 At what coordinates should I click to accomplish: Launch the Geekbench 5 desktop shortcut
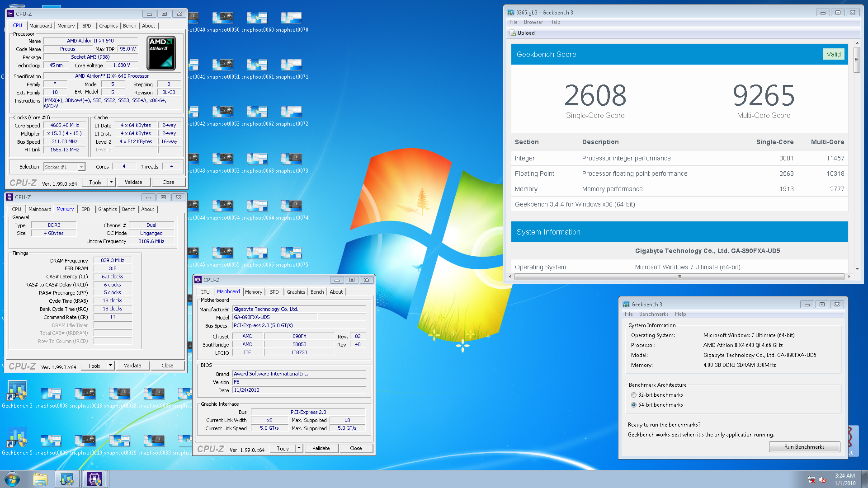point(17,441)
